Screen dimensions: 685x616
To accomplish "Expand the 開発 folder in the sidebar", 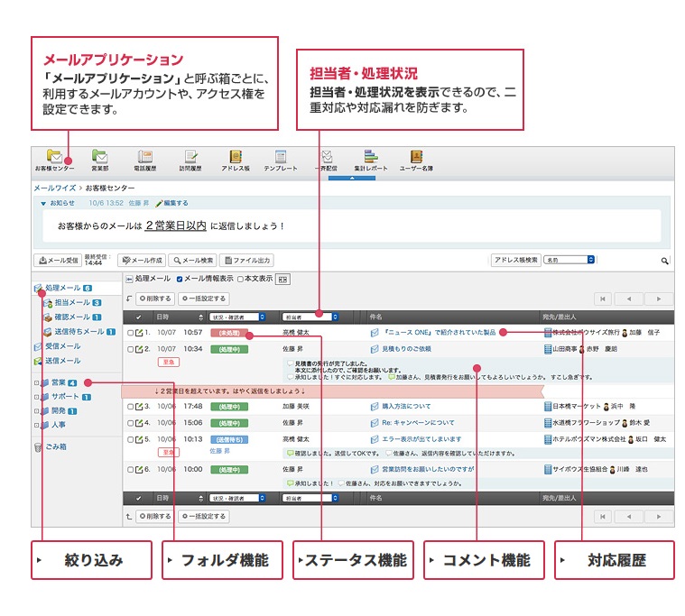I will tap(37, 410).
